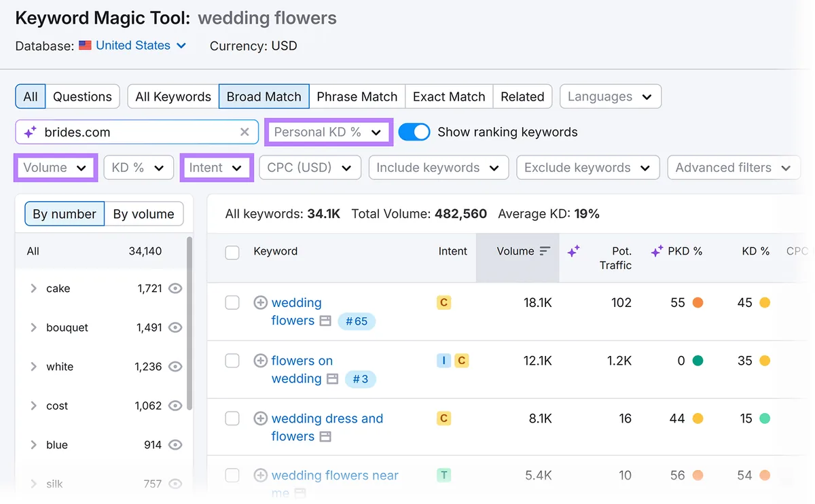Image resolution: width=815 pixels, height=504 pixels.
Task: Sort by KD % column header
Action: tap(755, 251)
